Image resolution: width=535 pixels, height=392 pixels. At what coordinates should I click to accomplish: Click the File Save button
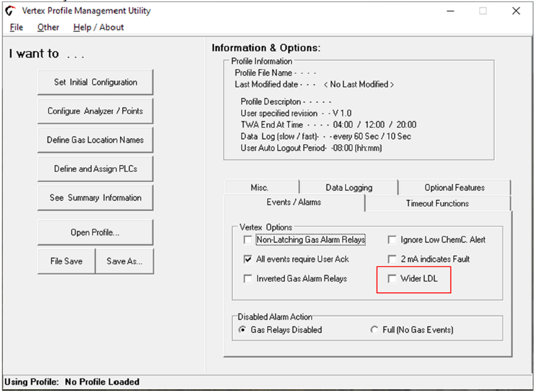(x=66, y=261)
